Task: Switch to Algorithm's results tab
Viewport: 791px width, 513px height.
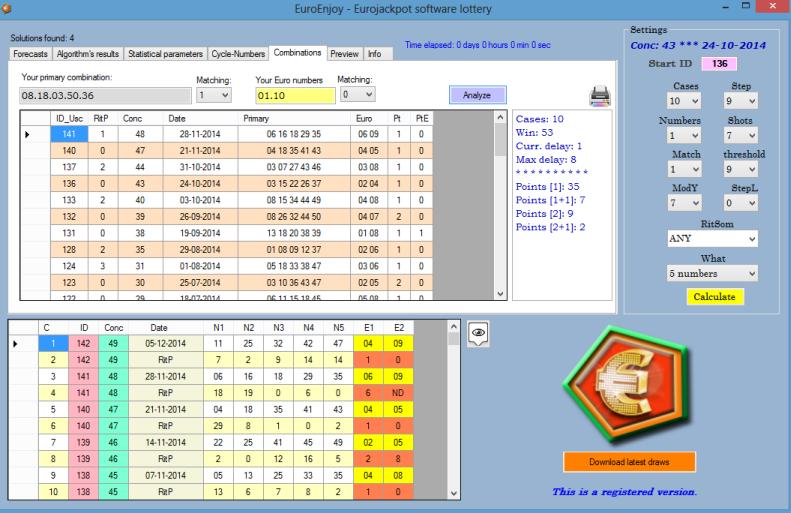Action: 88,54
